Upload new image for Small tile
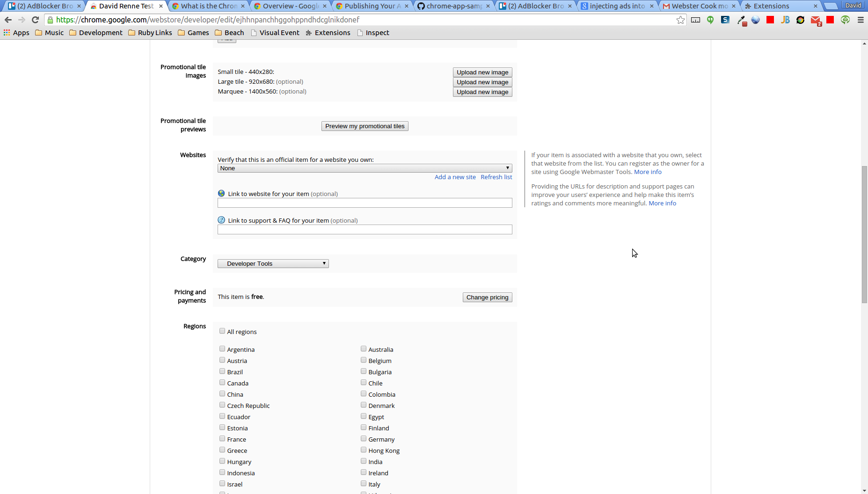Viewport: 868px width, 494px height. pos(482,72)
